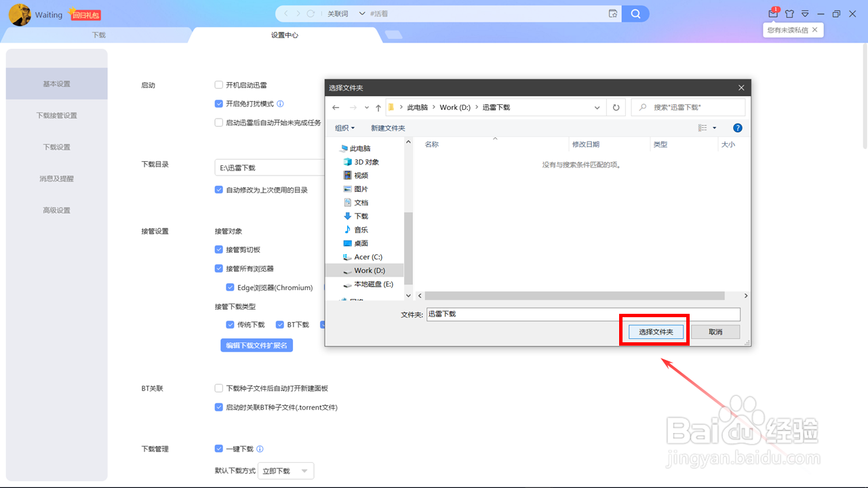Viewport: 868px width, 488px height.
Task: Click info icon beside 开启免打扰模式
Action: tap(280, 104)
